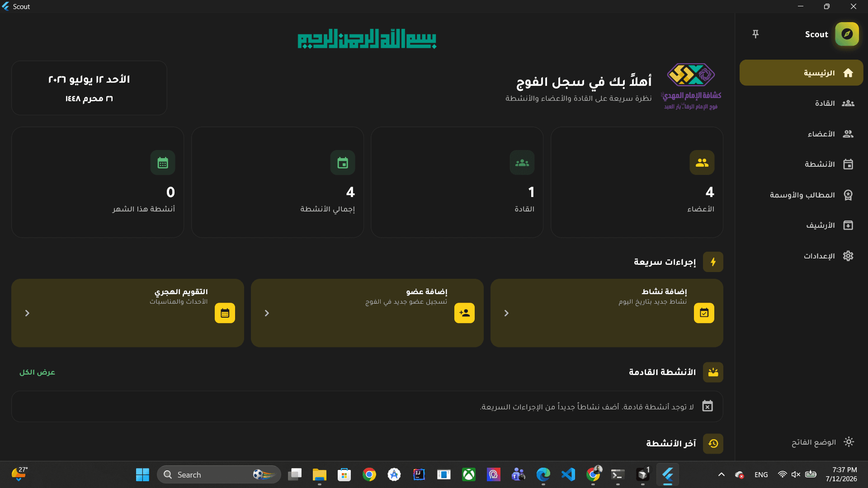
Task: Click the no-events calendar icon in empty state
Action: point(708,406)
